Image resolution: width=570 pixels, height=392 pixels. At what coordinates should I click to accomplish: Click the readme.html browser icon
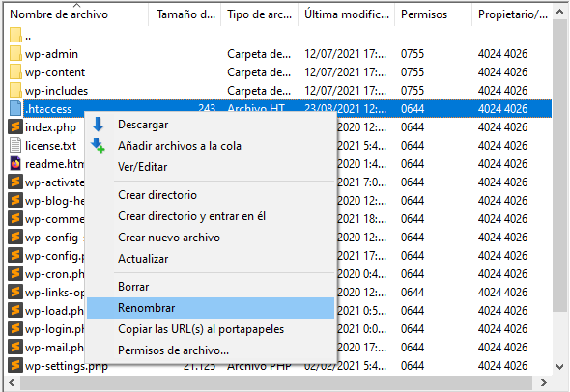(15, 164)
